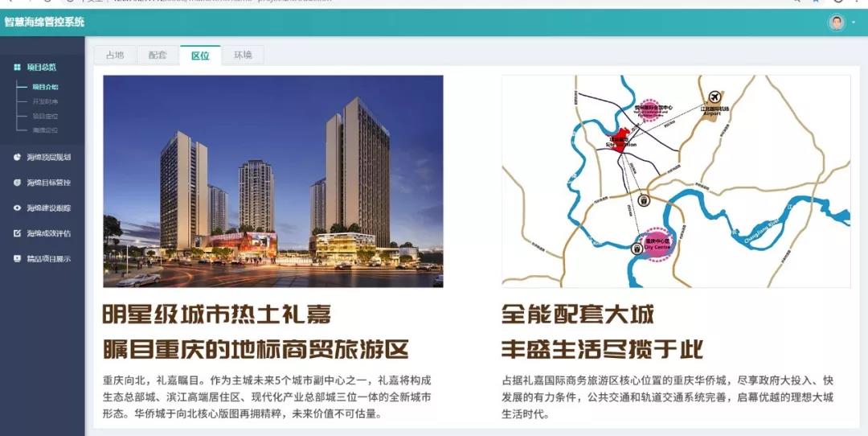This screenshot has height=436, width=868.
Task: Click the eye icon beside 海绵建设跟踪
Action: (x=17, y=208)
